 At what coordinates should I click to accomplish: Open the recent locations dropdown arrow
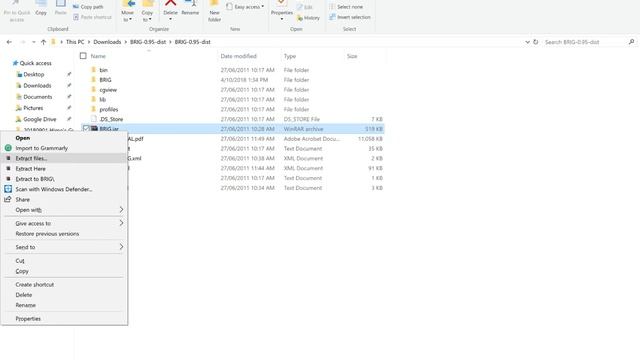pos(33,42)
